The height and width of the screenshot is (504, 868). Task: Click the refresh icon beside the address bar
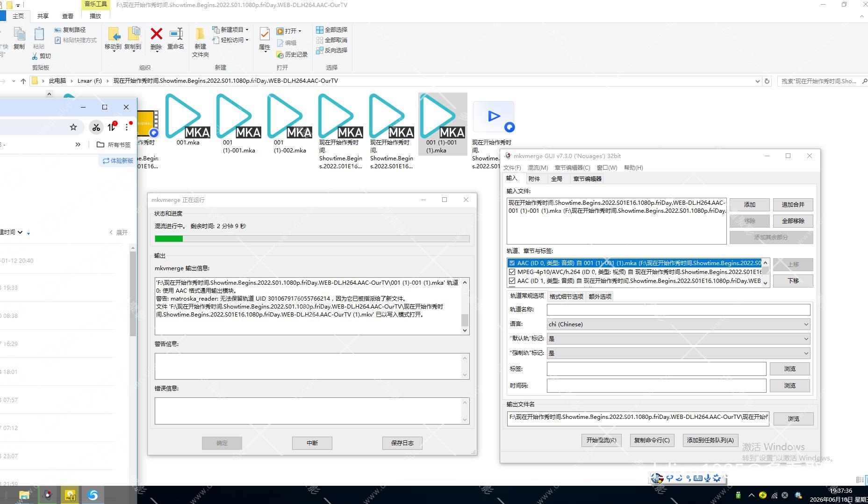tap(767, 81)
